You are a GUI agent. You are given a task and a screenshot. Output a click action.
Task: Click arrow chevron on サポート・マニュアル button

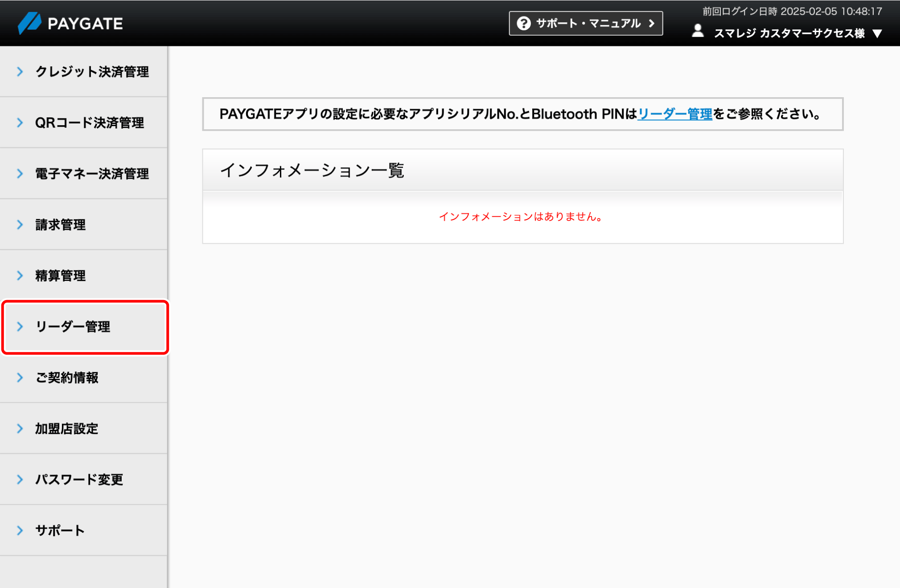tap(652, 23)
